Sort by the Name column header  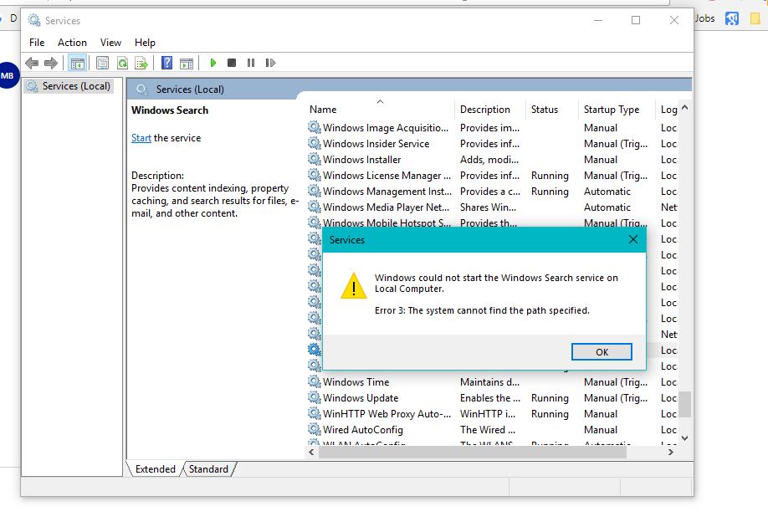[x=380, y=110]
